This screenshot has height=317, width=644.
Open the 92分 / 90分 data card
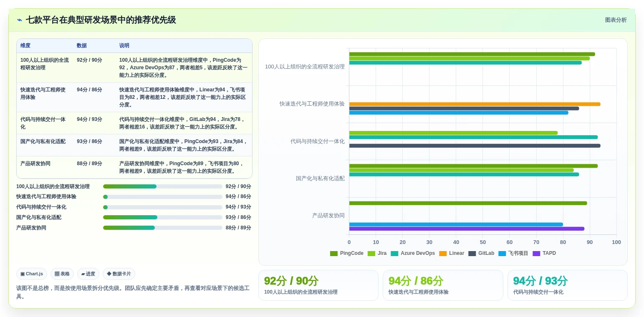(318, 285)
